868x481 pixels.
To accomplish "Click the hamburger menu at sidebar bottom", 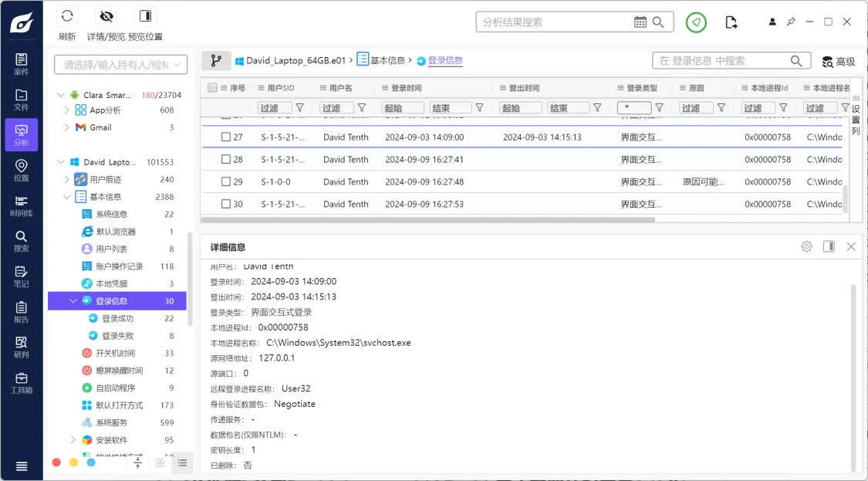I will (x=21, y=466).
